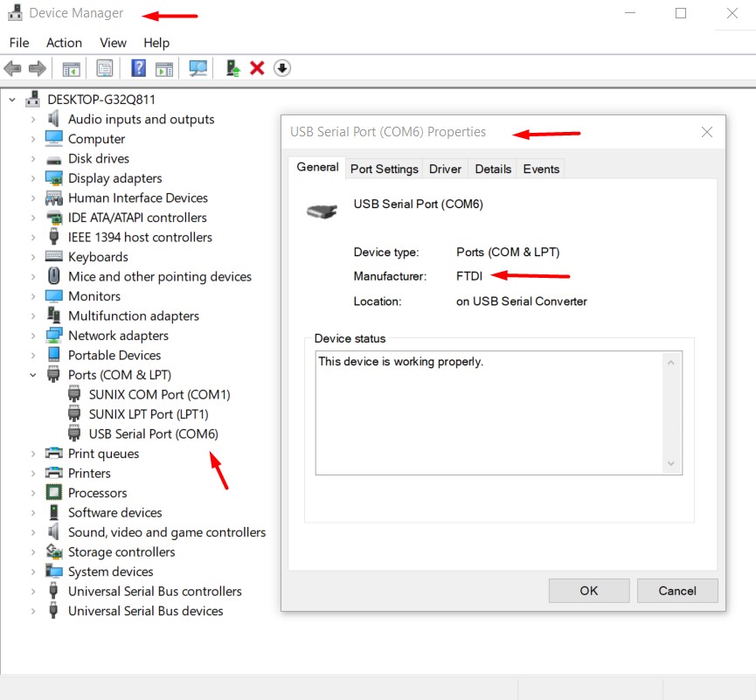Screen dimensions: 756x700
Task: Click the FTDI manufacturer value
Action: 469,276
